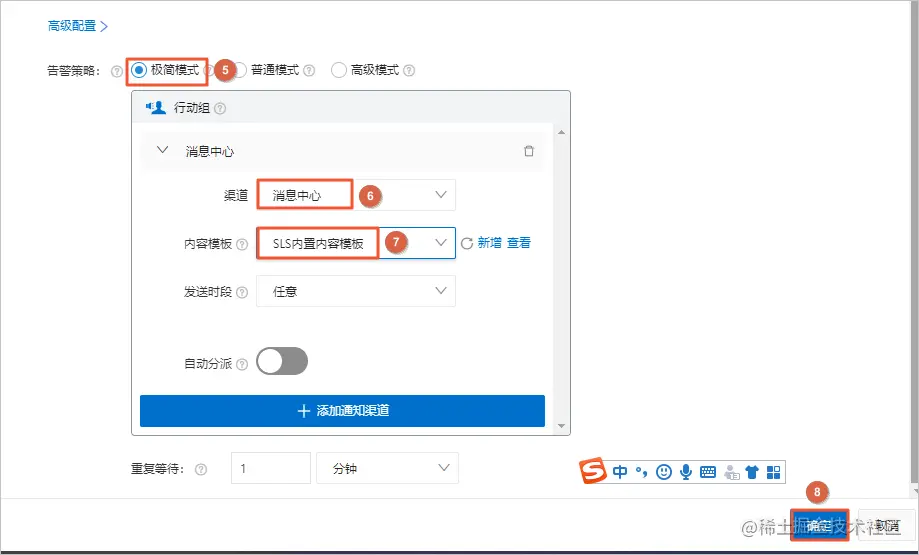Viewport: 919px width, 555px height.
Task: Open the 高级配置 link
Action: [x=77, y=26]
